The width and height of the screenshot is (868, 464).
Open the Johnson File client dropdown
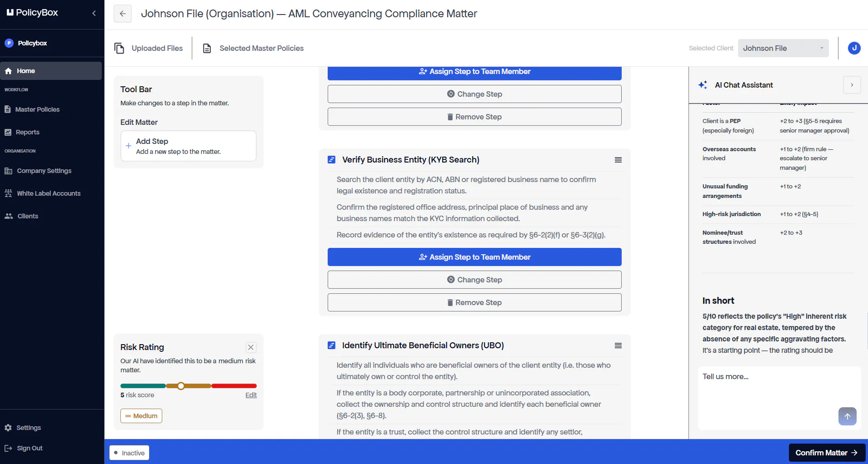coord(783,48)
